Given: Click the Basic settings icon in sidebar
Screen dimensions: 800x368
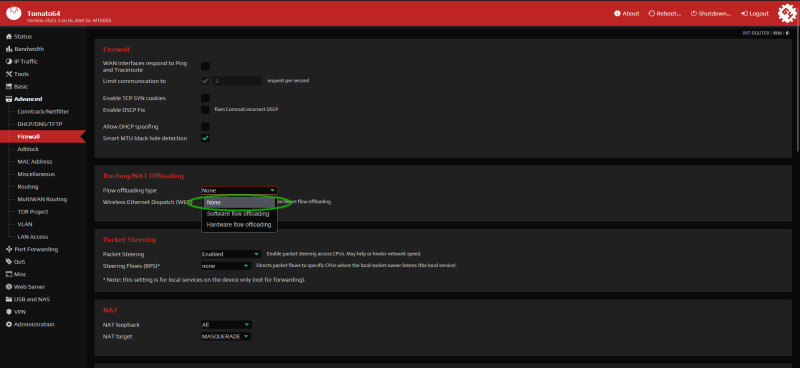Looking at the screenshot, I should (x=9, y=87).
